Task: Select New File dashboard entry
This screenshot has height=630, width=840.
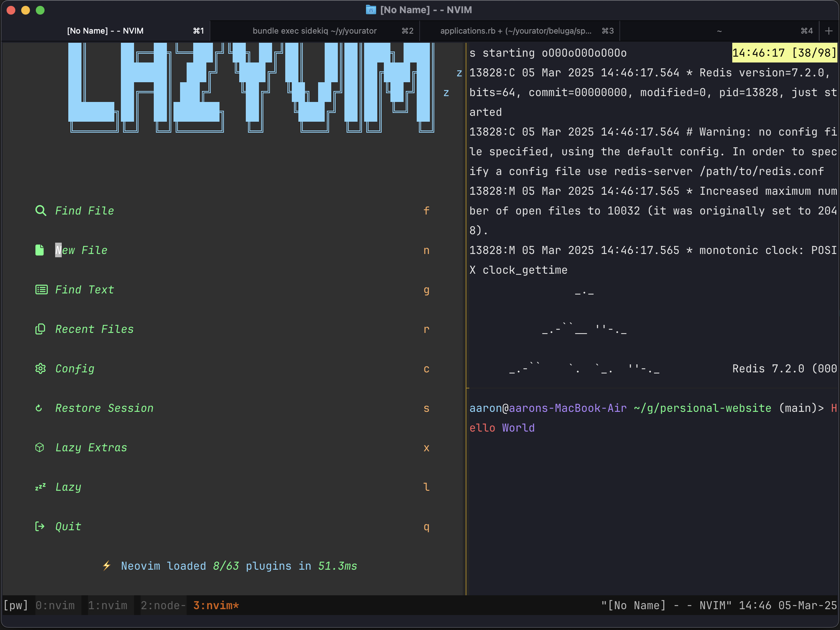Action: [232, 250]
